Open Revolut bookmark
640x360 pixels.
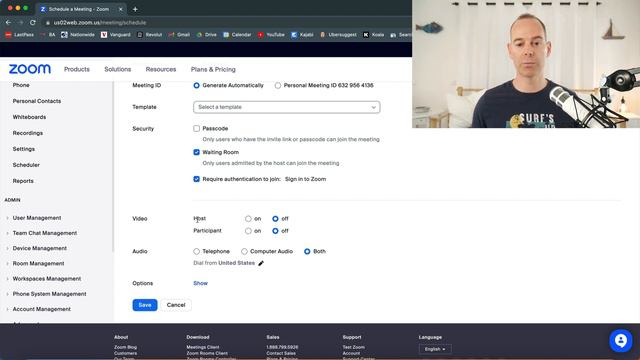[x=149, y=35]
